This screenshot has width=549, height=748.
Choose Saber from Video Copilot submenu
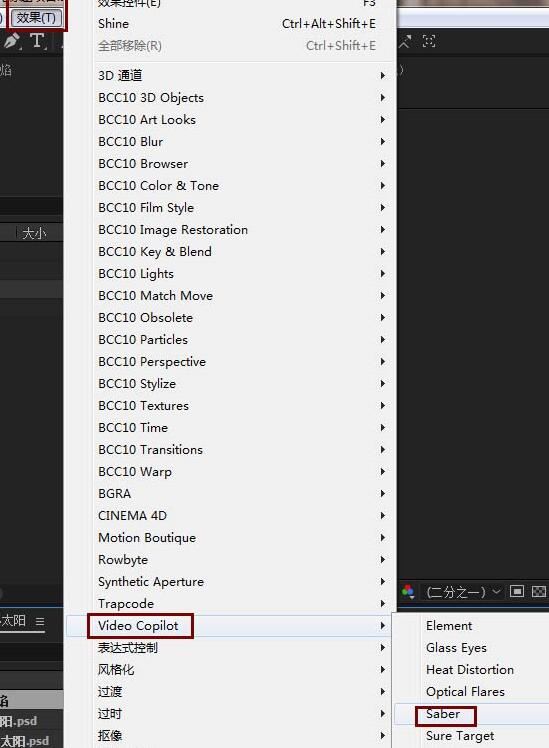[443, 714]
